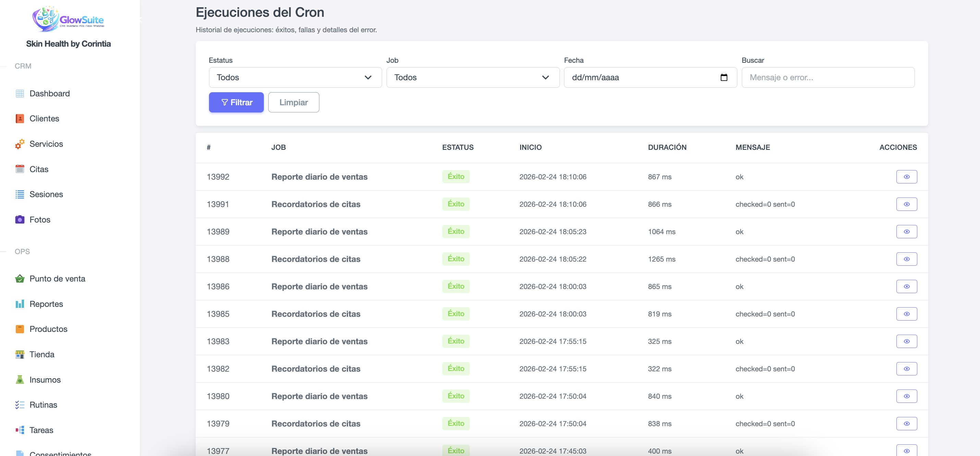
Task: Click the Limpiar button
Action: [293, 103]
